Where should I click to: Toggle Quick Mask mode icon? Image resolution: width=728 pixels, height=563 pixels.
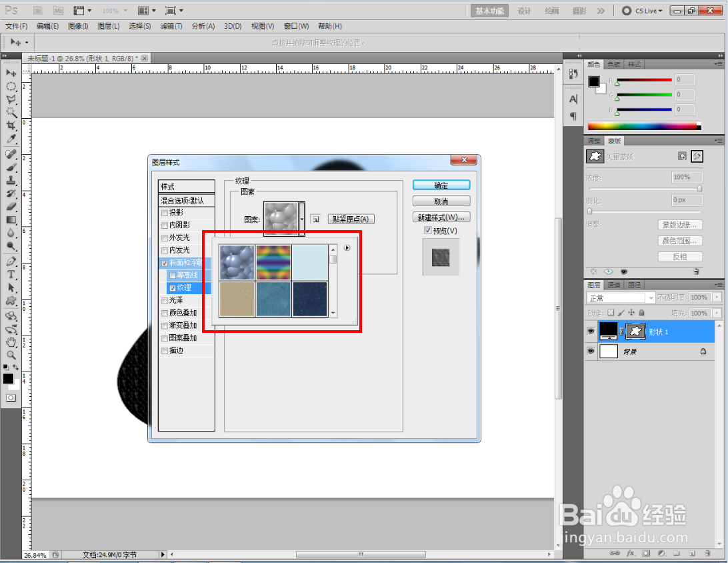(x=11, y=398)
